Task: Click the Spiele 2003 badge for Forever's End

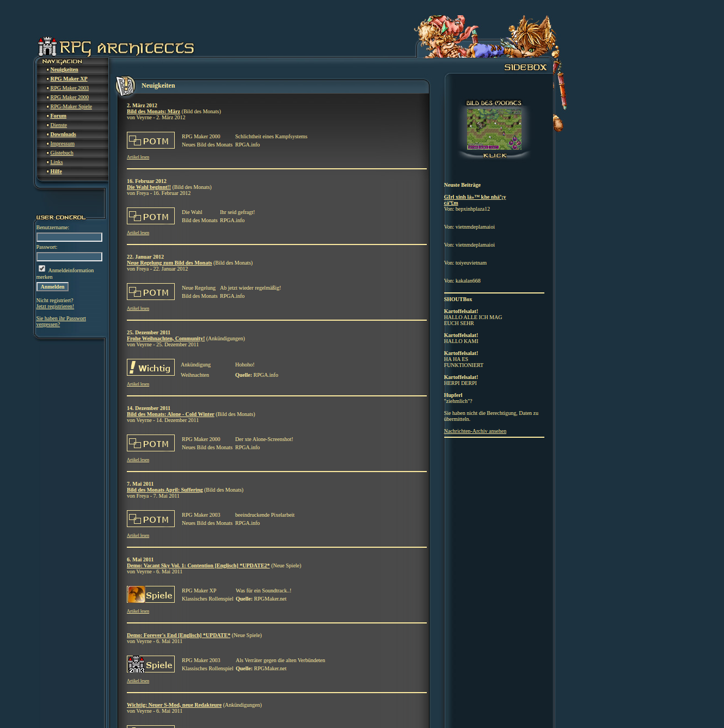Action: point(151,664)
